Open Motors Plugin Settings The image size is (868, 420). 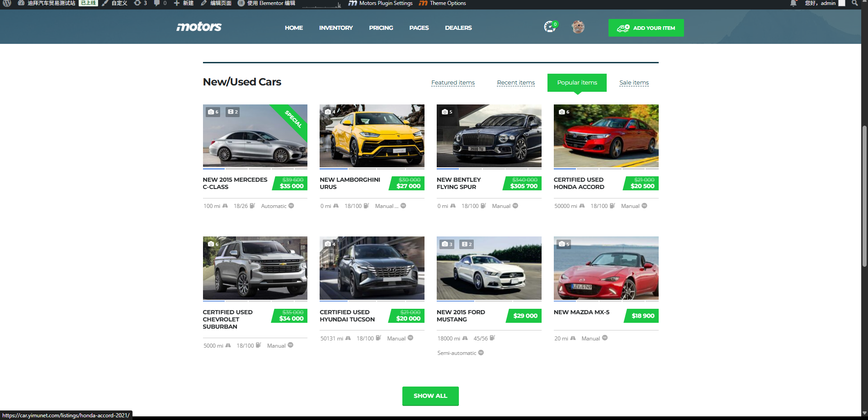(x=381, y=3)
